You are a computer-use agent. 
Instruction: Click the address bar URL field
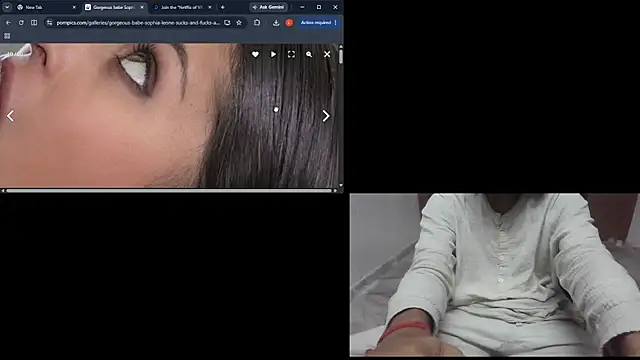[x=138, y=22]
